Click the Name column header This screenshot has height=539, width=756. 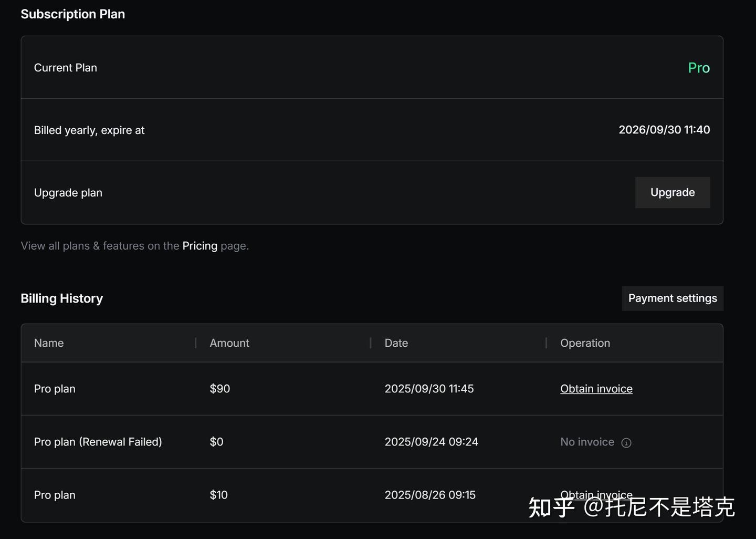click(x=49, y=343)
